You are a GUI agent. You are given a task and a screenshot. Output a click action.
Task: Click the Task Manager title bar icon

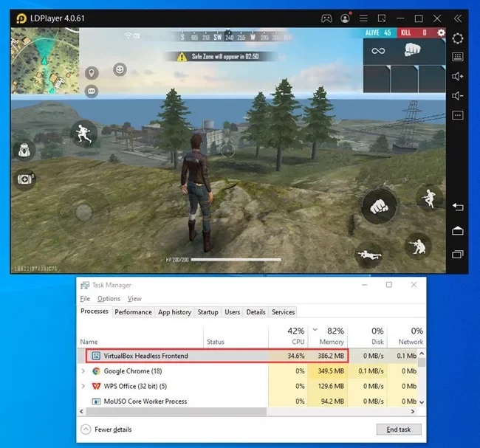coord(85,285)
